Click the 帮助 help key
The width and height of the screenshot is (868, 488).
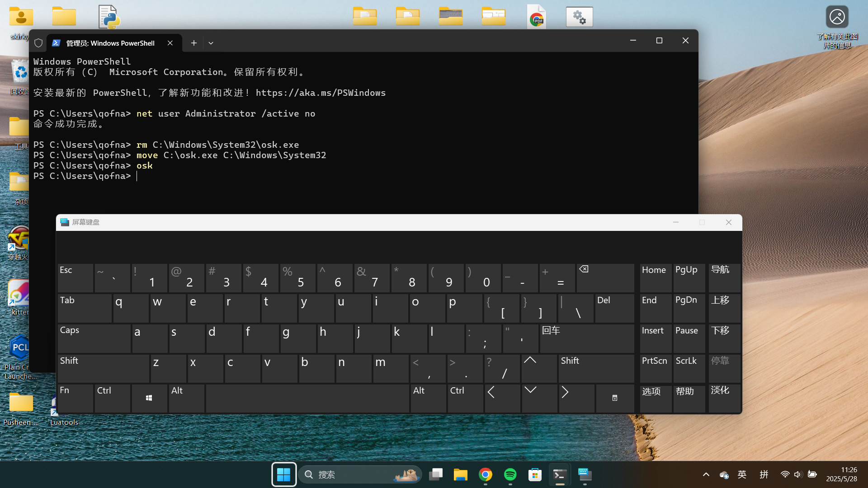[689, 398]
